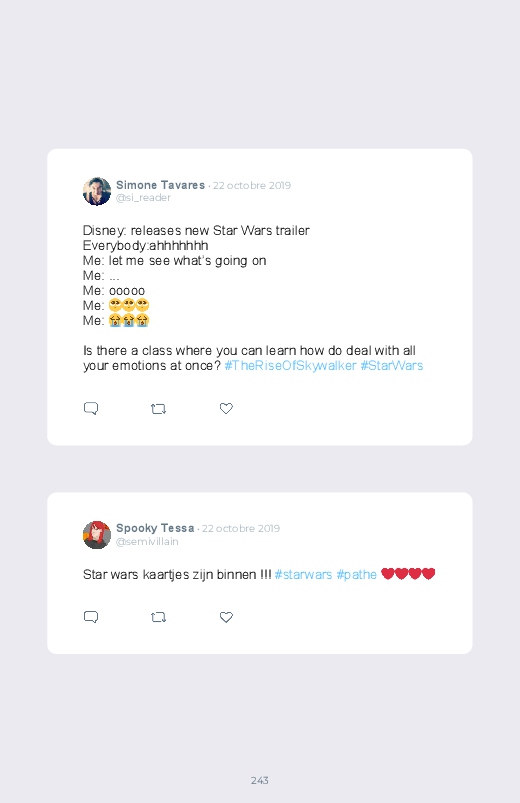Click page number 243
The height and width of the screenshot is (803, 520).
[260, 780]
